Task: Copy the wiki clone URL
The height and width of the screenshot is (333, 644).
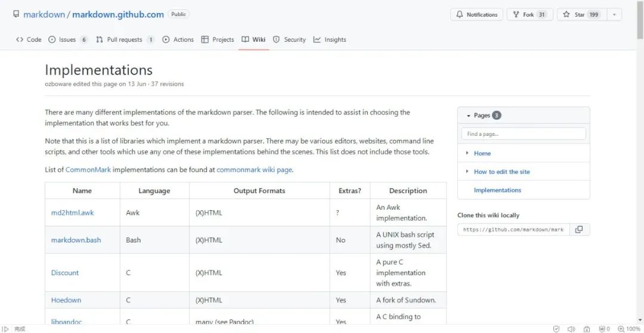Action: [x=579, y=230]
